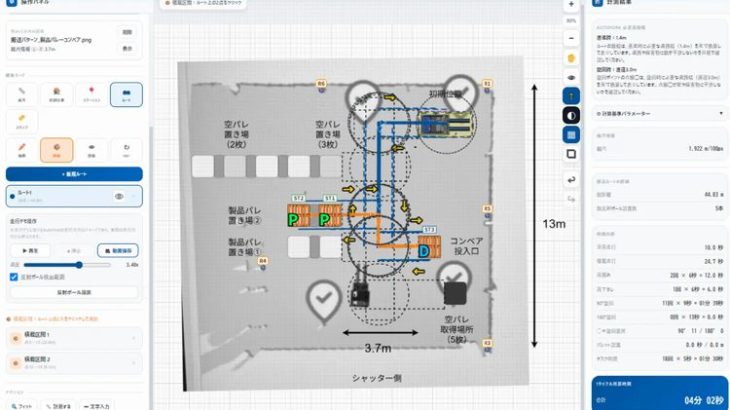730x410 pixels.
Task: Click the blue add new route button
Action: (x=74, y=174)
